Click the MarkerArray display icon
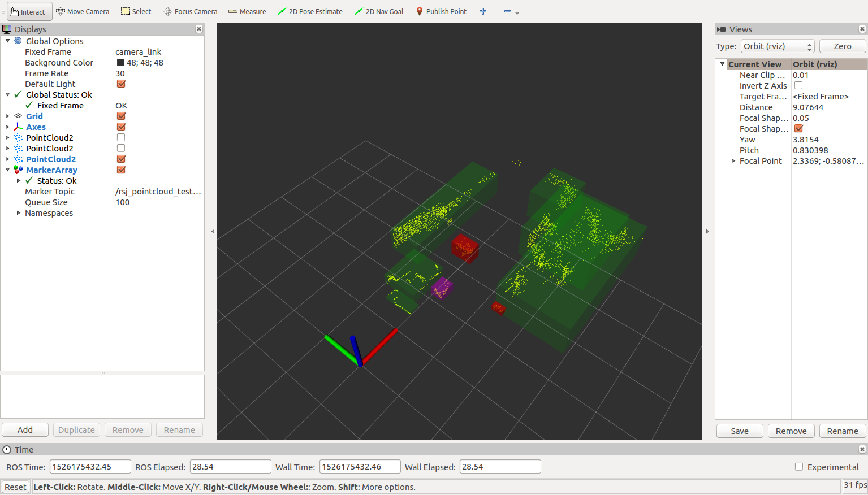This screenshot has width=868, height=495. [x=18, y=170]
